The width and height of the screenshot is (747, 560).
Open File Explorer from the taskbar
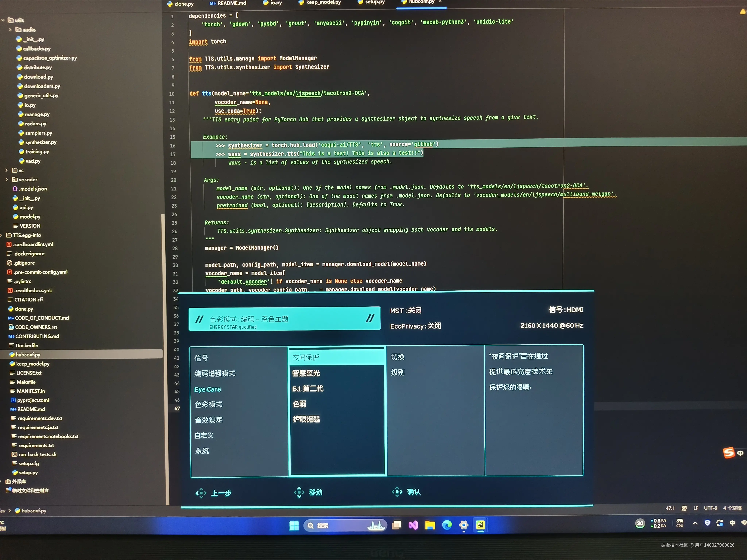coord(430,525)
